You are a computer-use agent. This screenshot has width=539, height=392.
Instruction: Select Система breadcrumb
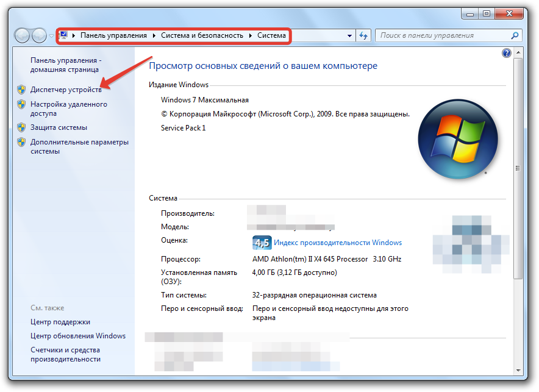pyautogui.click(x=271, y=35)
